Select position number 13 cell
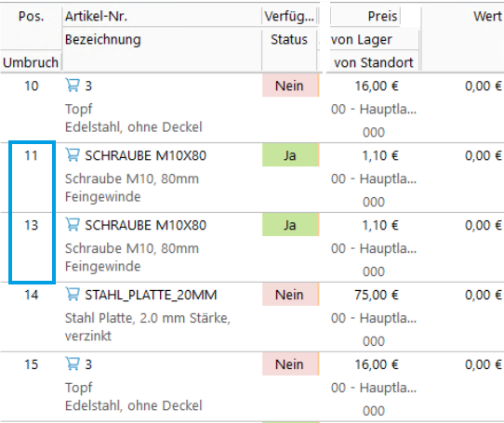Screen dimensions: 504x423 click(32, 225)
